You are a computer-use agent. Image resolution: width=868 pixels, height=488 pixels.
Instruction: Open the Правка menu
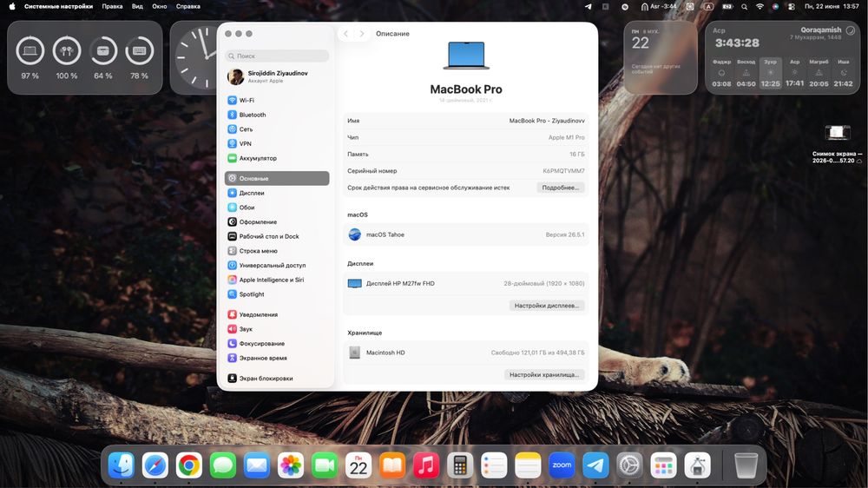112,7
